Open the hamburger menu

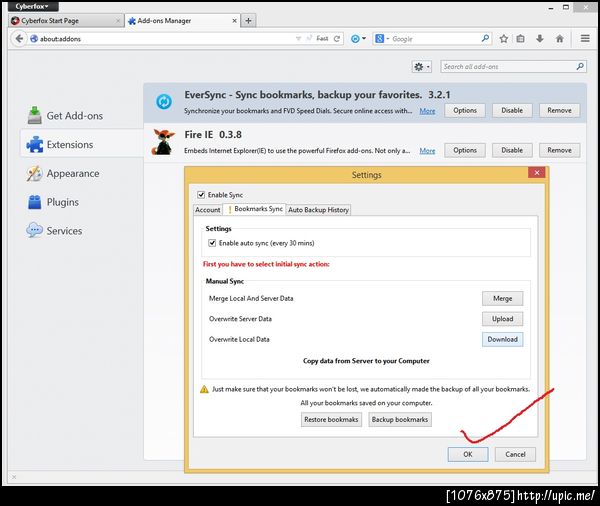point(585,38)
